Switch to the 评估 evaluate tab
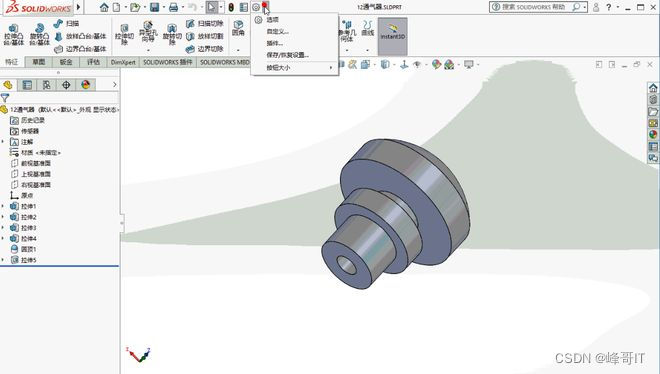This screenshot has height=374, width=660. click(x=93, y=62)
